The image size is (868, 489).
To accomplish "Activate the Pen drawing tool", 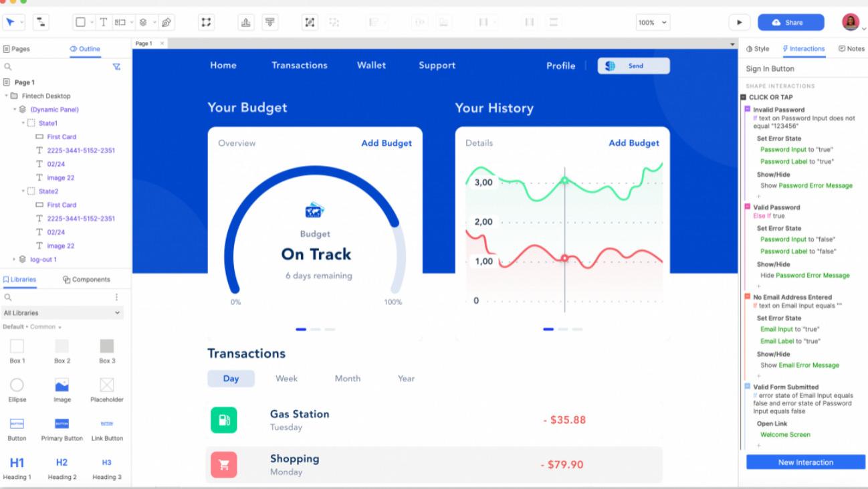I will (x=167, y=22).
